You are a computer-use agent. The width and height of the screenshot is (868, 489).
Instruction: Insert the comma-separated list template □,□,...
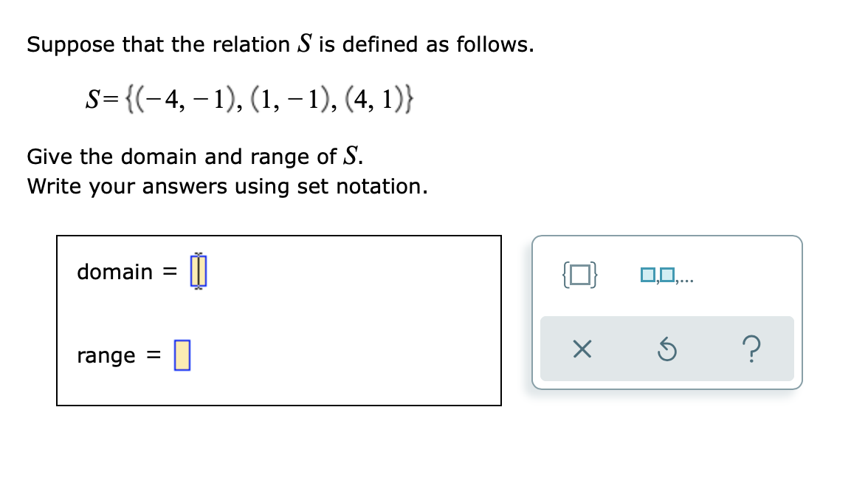[666, 275]
